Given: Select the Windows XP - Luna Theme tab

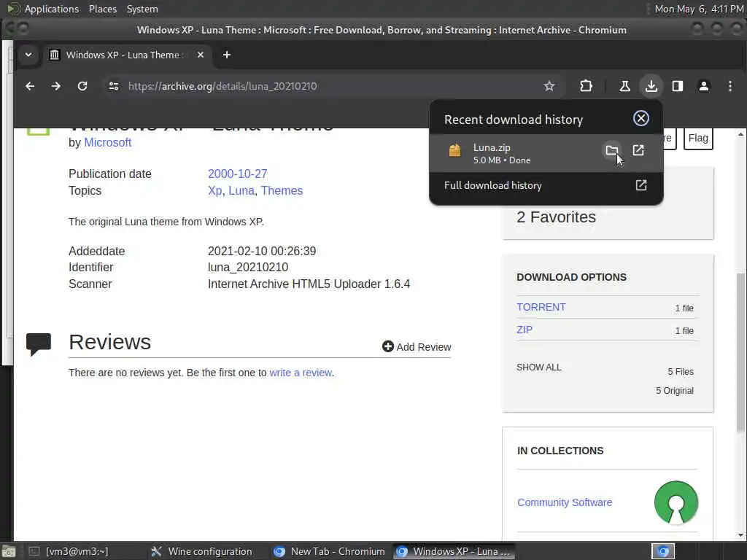Looking at the screenshot, I should click(x=126, y=55).
